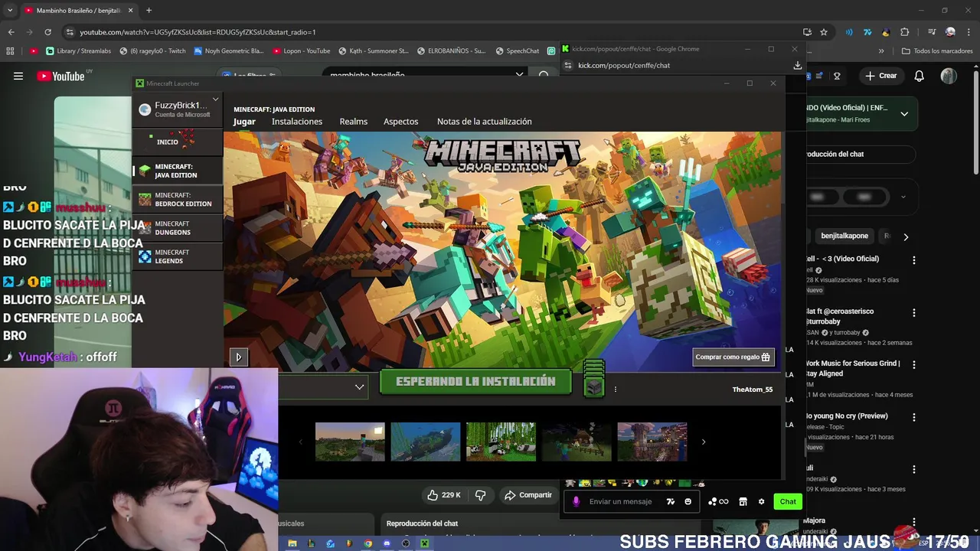980x551 pixels.
Task: Select Minecraft Dungeons in launcher sidebar
Action: tap(177, 228)
